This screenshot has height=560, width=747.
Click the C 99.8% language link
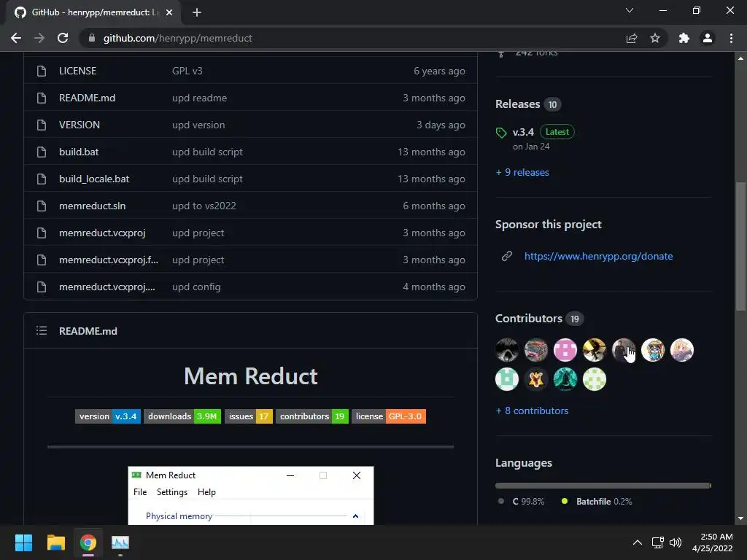(x=521, y=502)
